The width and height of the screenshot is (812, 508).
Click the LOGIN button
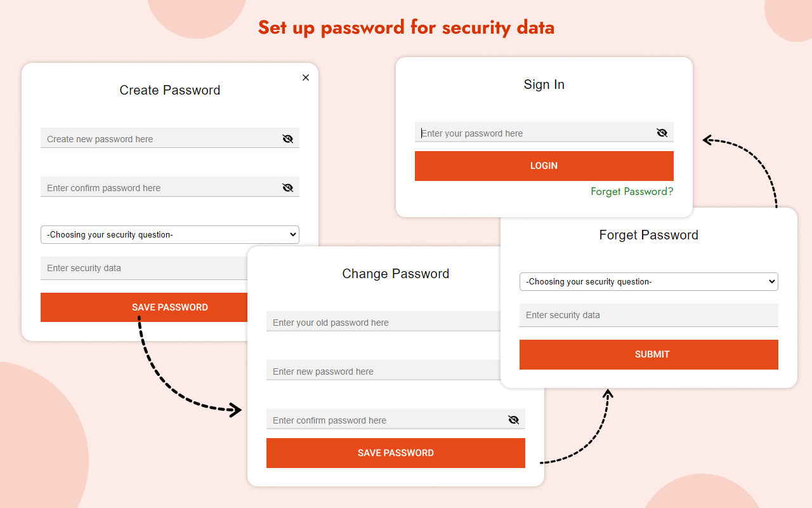[544, 166]
